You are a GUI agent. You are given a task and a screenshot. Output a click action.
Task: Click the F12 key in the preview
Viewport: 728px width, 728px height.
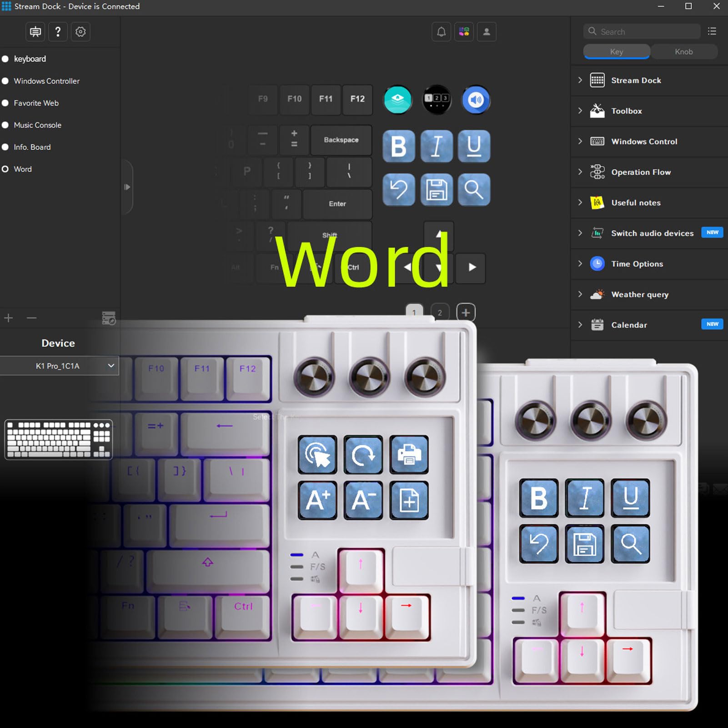[357, 99]
